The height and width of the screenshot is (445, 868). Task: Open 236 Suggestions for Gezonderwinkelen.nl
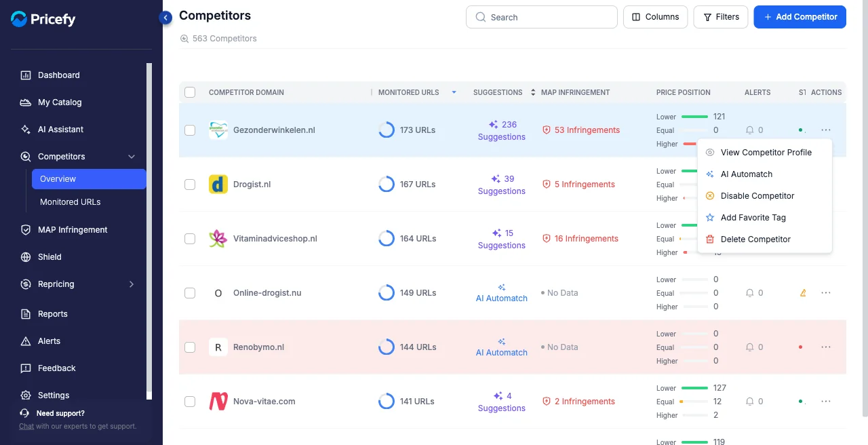click(x=502, y=130)
